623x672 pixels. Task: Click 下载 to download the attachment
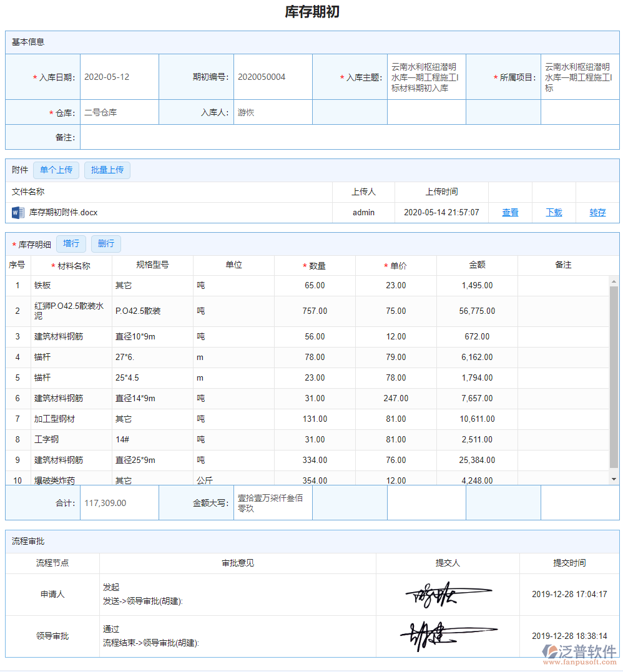(x=552, y=212)
